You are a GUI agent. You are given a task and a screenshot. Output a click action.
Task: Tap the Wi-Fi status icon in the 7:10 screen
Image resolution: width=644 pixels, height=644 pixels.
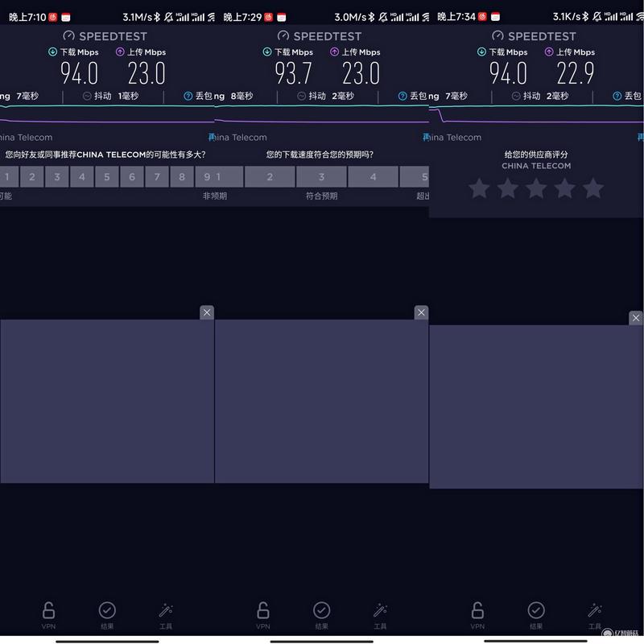click(x=211, y=17)
